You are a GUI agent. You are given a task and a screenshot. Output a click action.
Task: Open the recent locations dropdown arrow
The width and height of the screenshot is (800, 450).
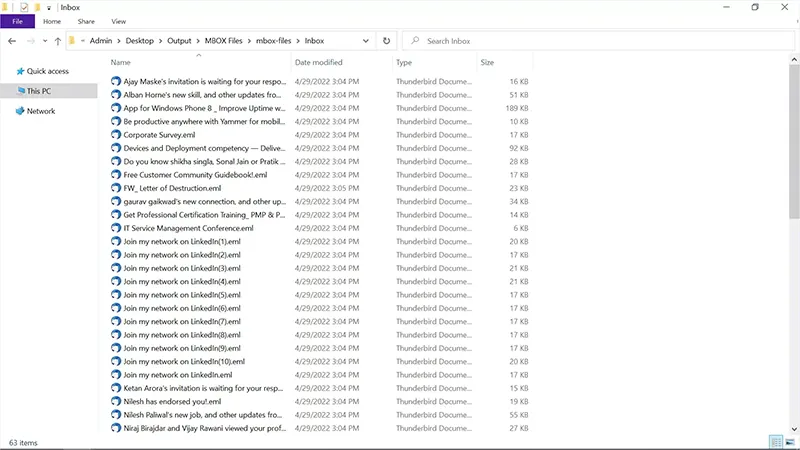[45, 41]
